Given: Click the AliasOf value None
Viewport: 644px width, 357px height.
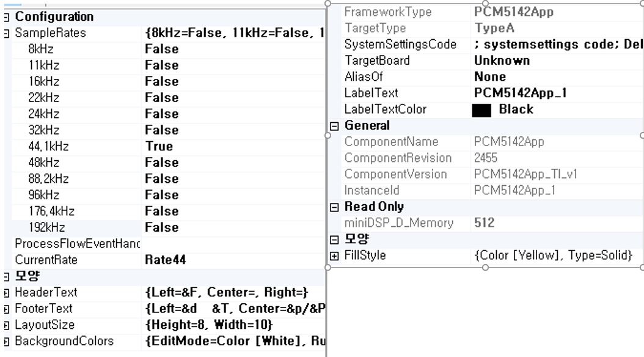Looking at the screenshot, I should pyautogui.click(x=490, y=77).
